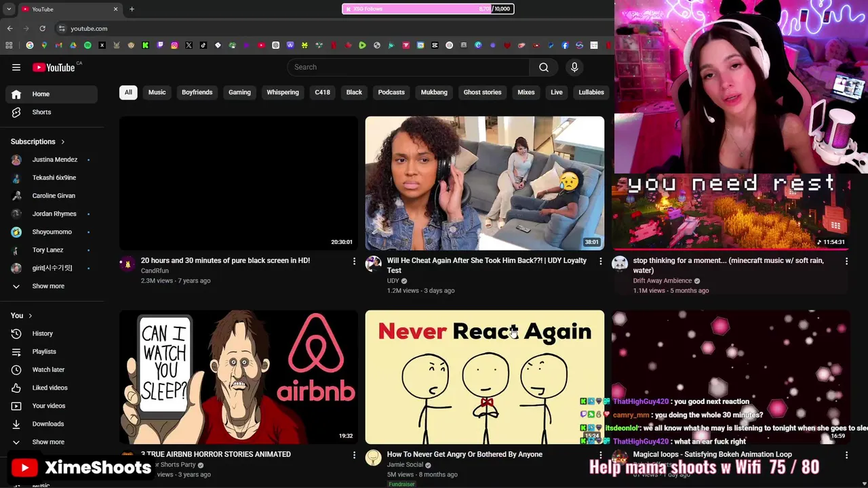This screenshot has height=488, width=868.
Task: Select the Ghost stories filter chip
Action: pos(482,92)
